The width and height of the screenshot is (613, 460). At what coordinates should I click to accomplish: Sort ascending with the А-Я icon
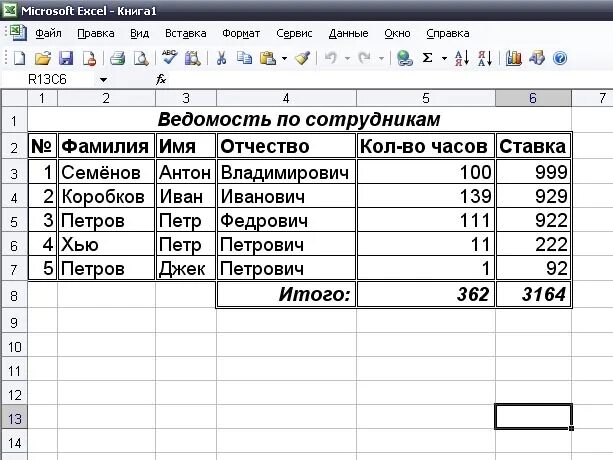(x=462, y=59)
